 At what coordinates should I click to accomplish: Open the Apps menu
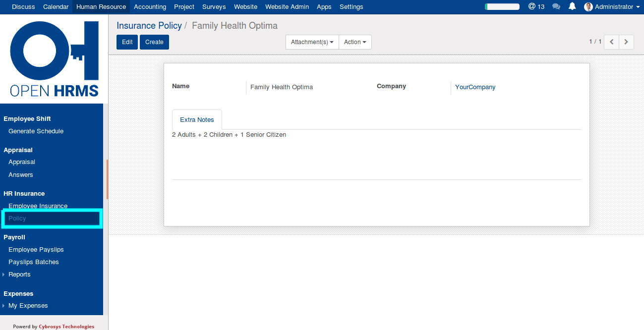point(324,7)
